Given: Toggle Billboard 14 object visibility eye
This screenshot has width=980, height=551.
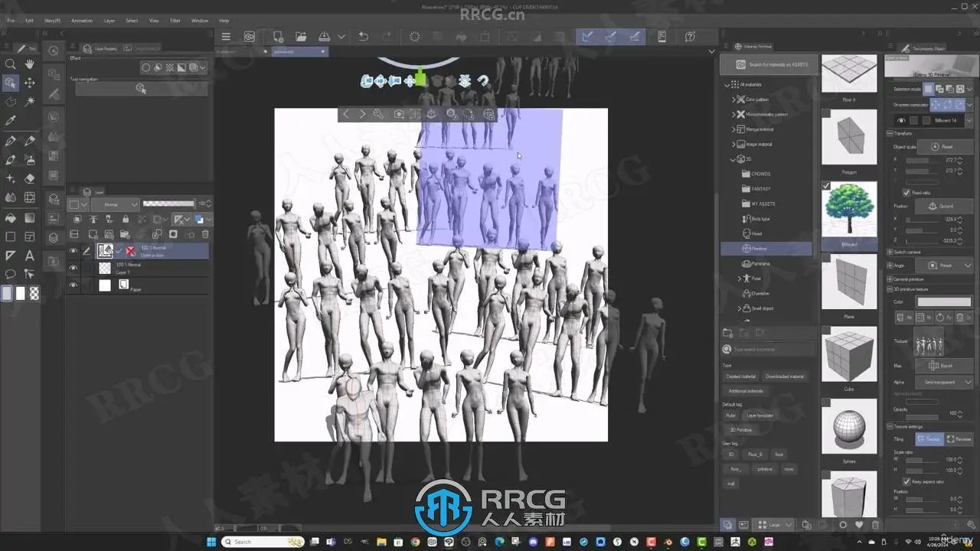Looking at the screenshot, I should click(901, 120).
